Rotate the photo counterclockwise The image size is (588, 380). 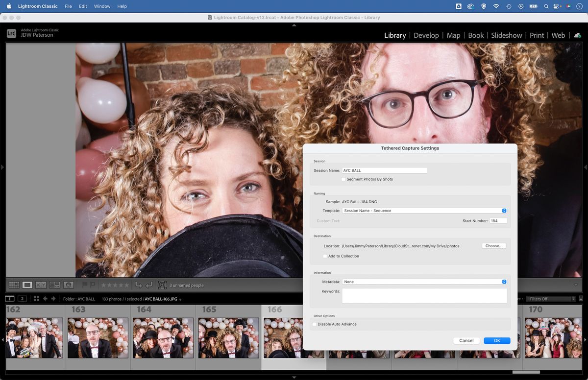[x=140, y=285]
